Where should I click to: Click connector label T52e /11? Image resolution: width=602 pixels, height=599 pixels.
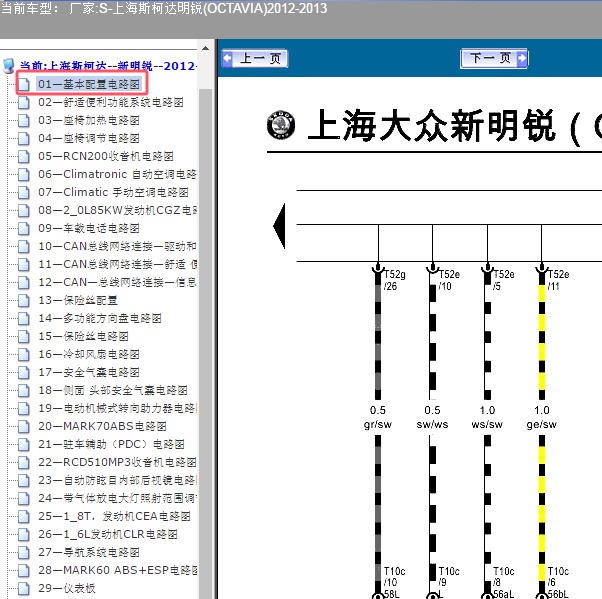click(558, 280)
